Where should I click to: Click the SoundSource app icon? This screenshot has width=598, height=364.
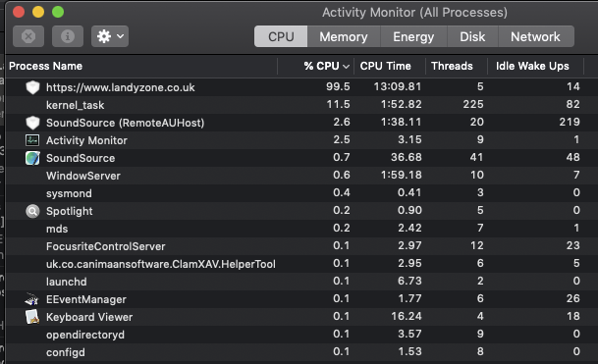click(x=32, y=158)
